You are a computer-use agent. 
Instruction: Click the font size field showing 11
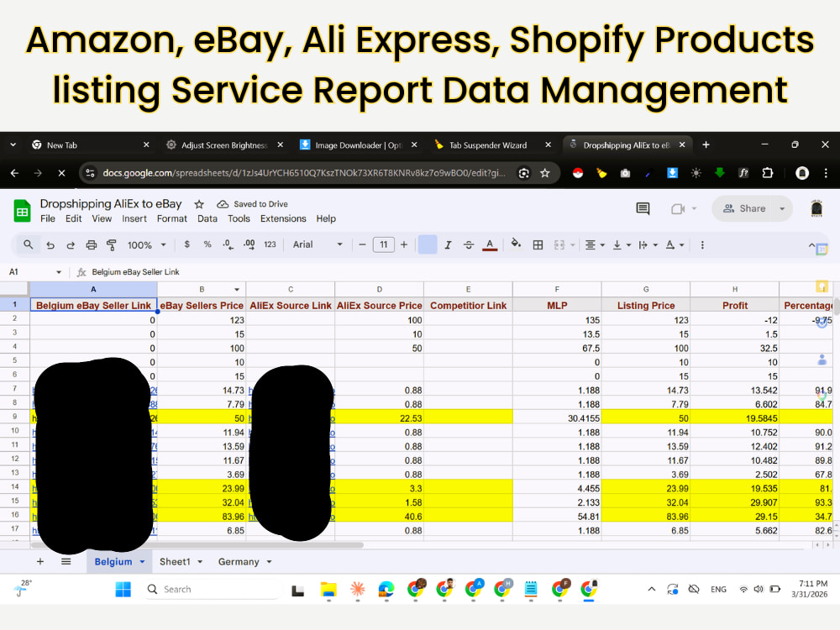coord(384,244)
